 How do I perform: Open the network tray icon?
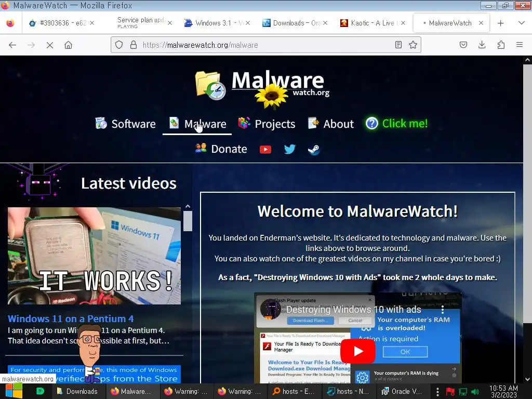tap(463, 392)
